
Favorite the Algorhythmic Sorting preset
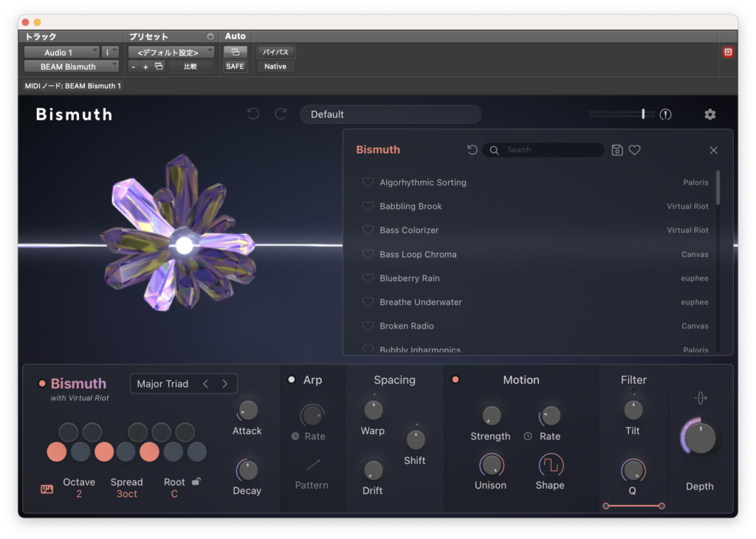[x=368, y=182]
